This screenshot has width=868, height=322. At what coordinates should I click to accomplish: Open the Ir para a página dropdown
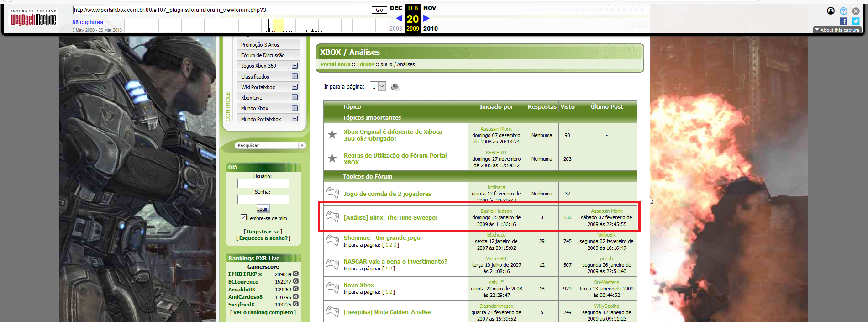tap(378, 86)
